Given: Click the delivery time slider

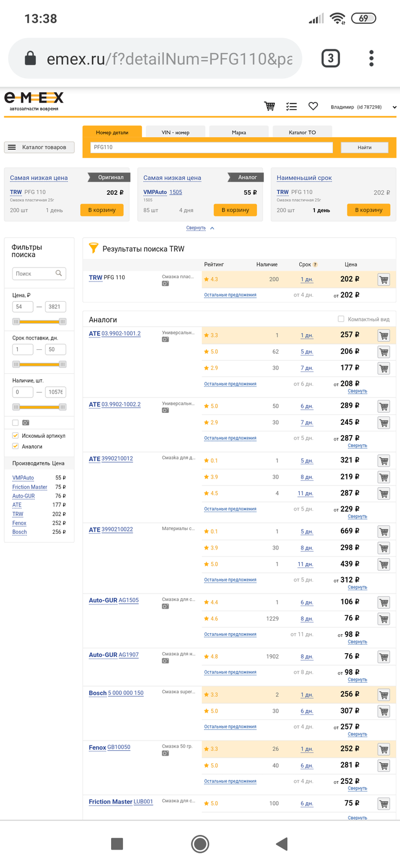Looking at the screenshot, I should [39, 364].
